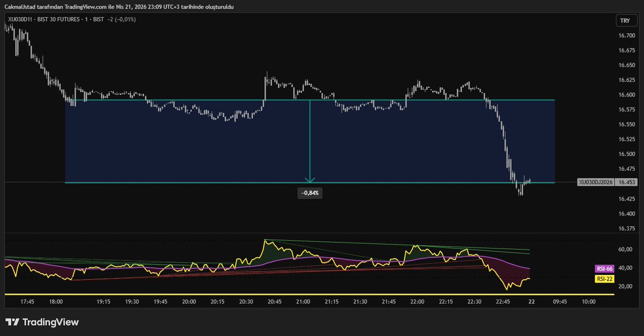Click the 16.700 price axis value

coord(627,35)
